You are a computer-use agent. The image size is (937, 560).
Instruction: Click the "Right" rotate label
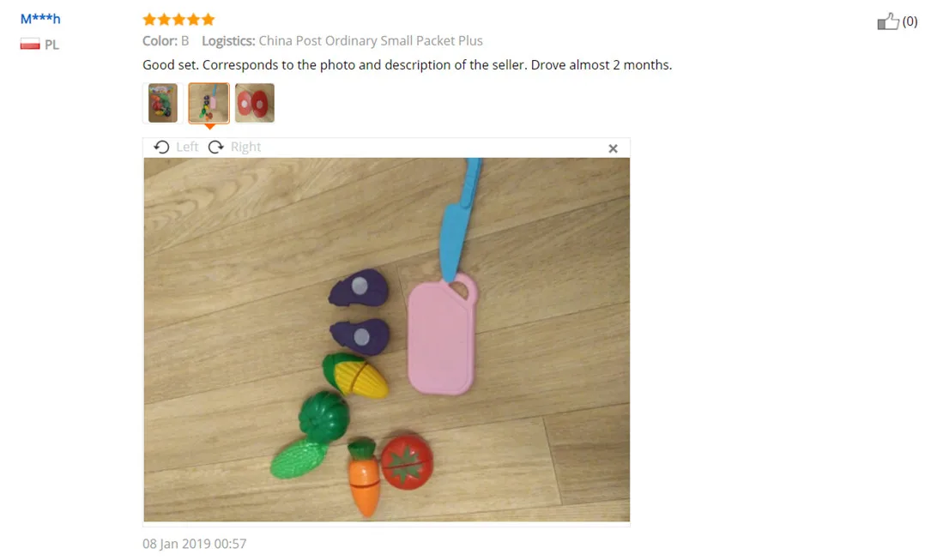tap(245, 147)
